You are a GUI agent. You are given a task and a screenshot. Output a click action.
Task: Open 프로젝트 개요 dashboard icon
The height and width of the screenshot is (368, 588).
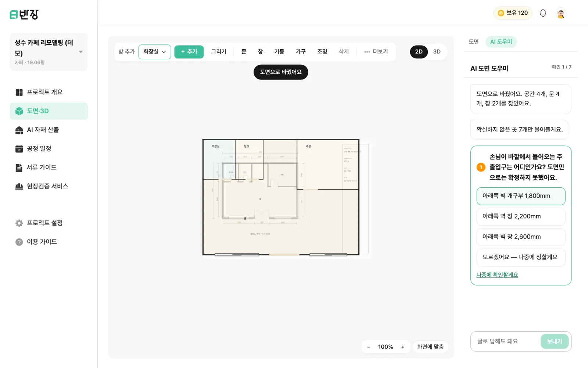(x=19, y=92)
